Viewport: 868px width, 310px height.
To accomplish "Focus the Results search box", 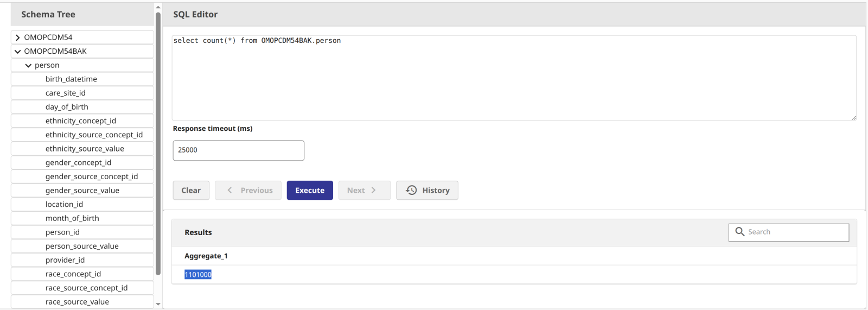I will tap(796, 232).
